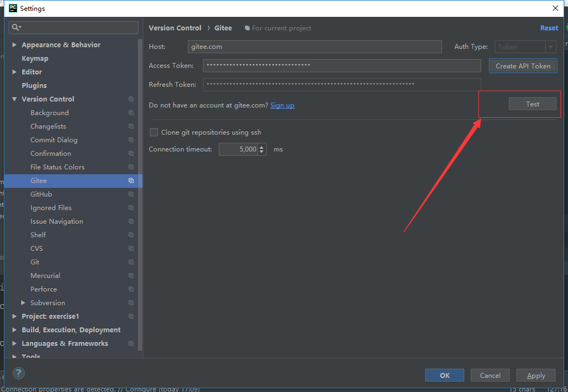Select Background settings entry
Screen dimensions: 568x392
tap(49, 113)
